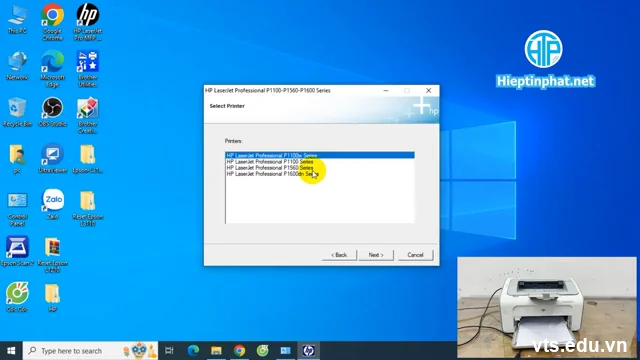Open Brother Utilities desktop shortcut
The image size is (640, 360).
(x=88, y=69)
